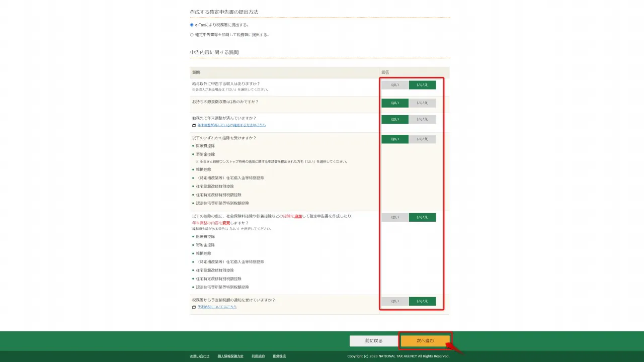Choose はい for 源泉徴収票は1枚のみ question

pos(395,103)
